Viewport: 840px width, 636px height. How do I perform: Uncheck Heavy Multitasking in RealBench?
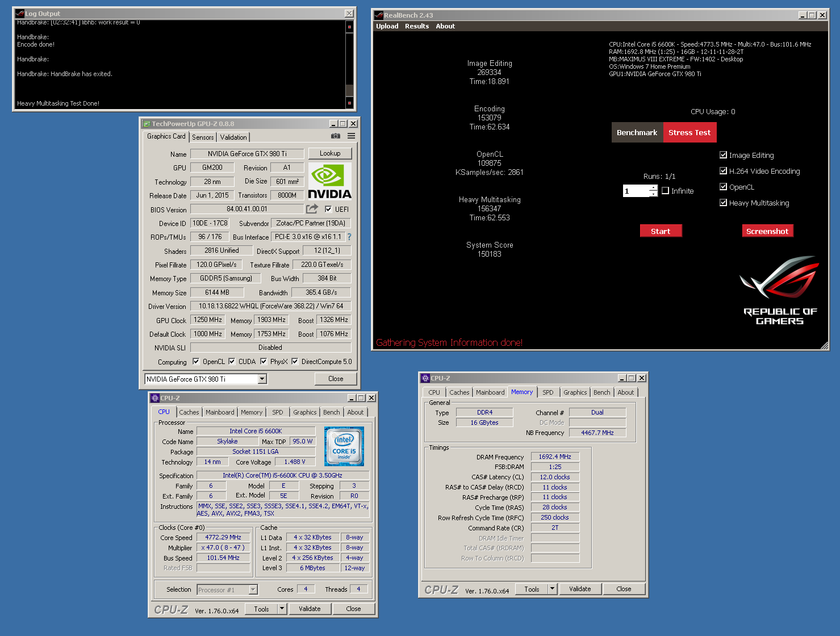coord(723,203)
